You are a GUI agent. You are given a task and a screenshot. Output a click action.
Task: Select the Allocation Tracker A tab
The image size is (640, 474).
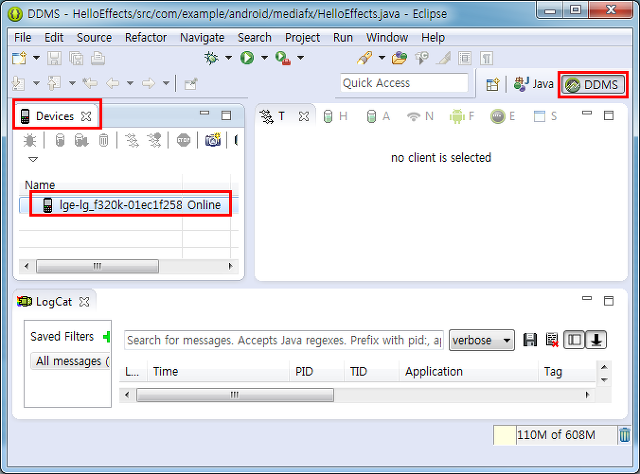pos(378,116)
